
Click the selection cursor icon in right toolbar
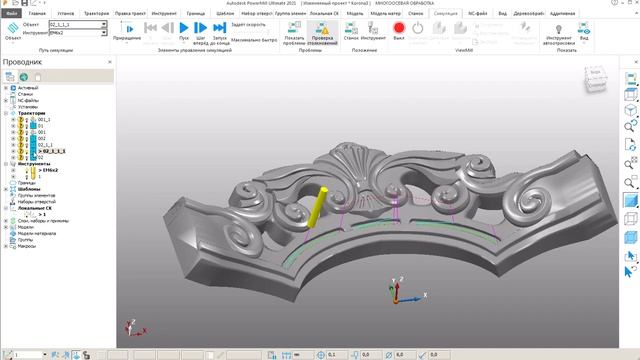point(631,256)
